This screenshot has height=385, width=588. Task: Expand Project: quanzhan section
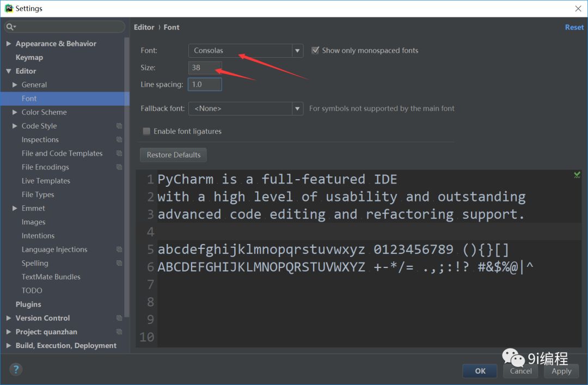[9, 332]
